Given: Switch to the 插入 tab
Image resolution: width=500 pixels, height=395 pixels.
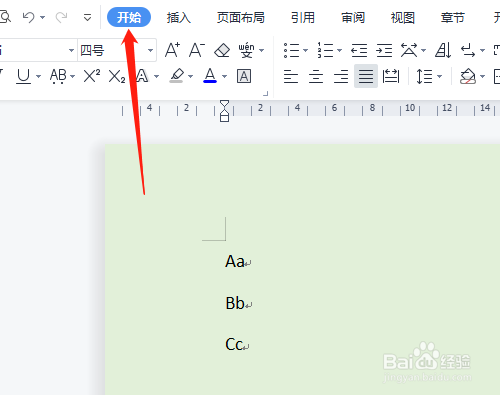Looking at the screenshot, I should tap(179, 18).
